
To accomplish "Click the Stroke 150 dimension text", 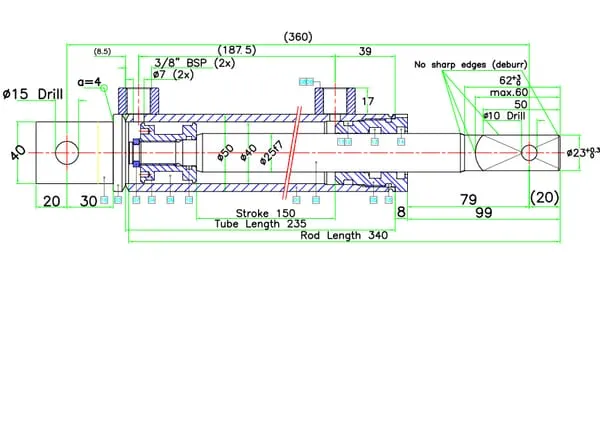I will pyautogui.click(x=265, y=213).
